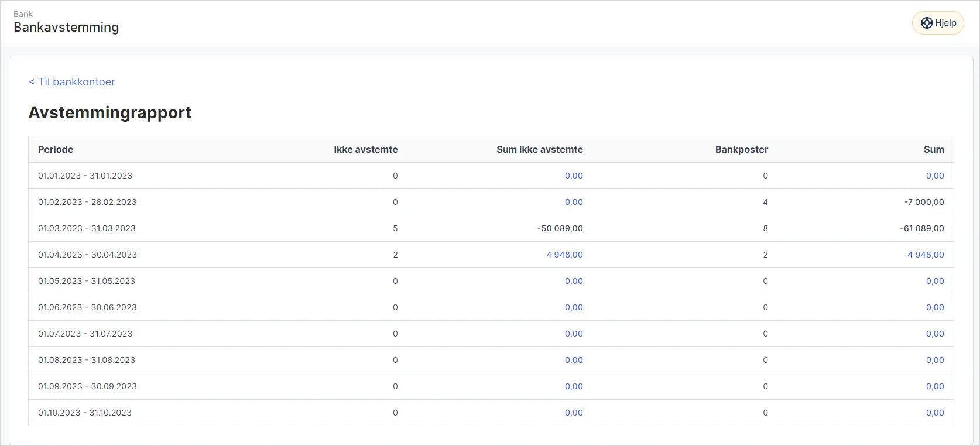This screenshot has width=980, height=446.
Task: Open Sum ikke avstemte 0,00 for February 2023
Action: [574, 202]
